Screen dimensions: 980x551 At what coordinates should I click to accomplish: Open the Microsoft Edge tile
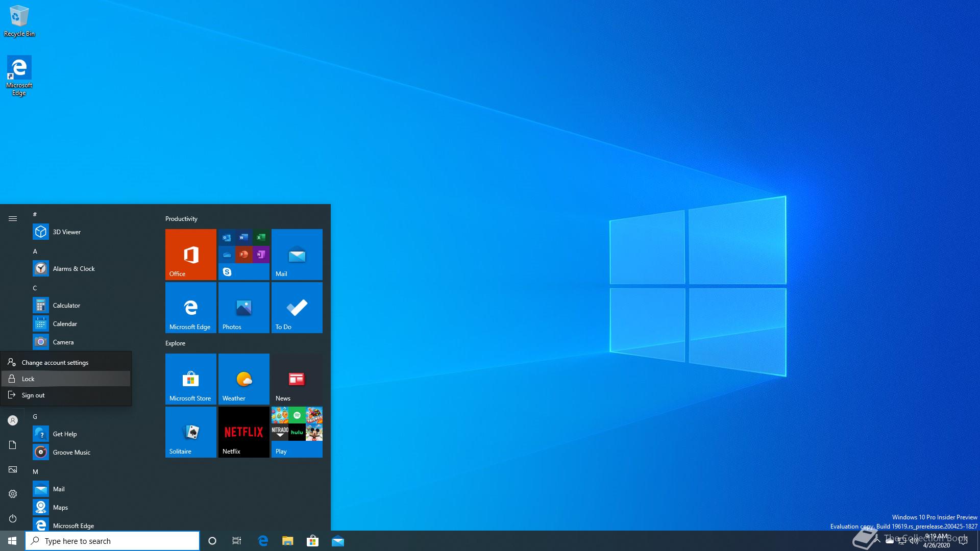click(x=191, y=308)
